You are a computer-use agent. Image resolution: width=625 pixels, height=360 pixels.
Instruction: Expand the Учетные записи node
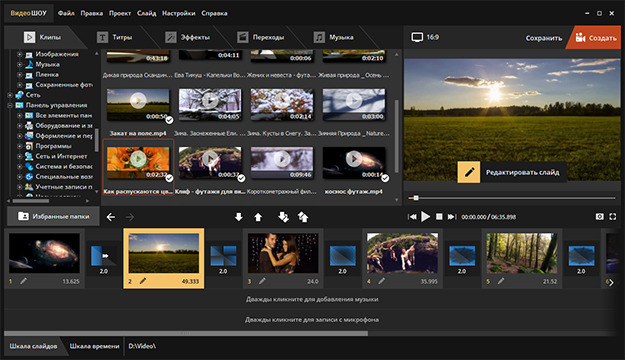[19, 187]
